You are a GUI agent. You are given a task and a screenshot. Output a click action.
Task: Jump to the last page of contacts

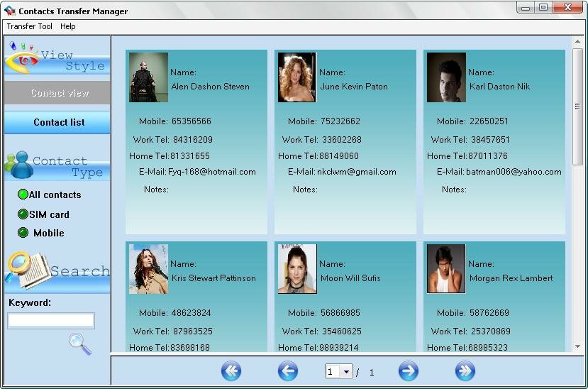pos(465,371)
